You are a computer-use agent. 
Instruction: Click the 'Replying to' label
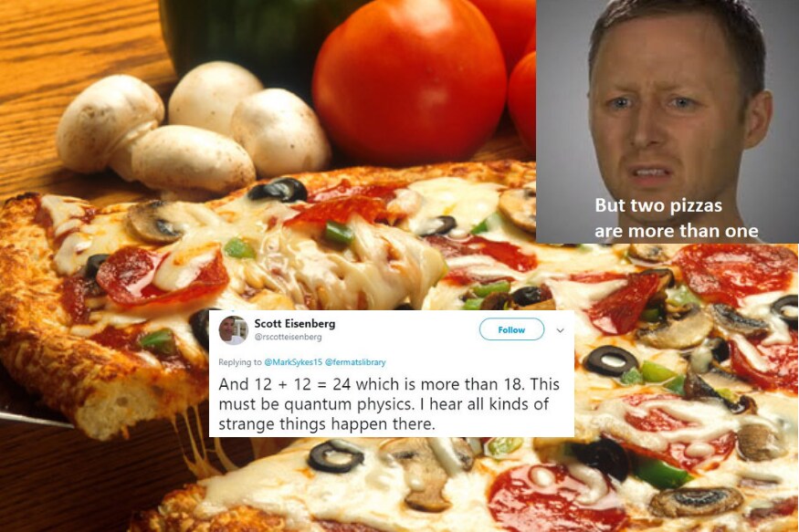pos(240,362)
